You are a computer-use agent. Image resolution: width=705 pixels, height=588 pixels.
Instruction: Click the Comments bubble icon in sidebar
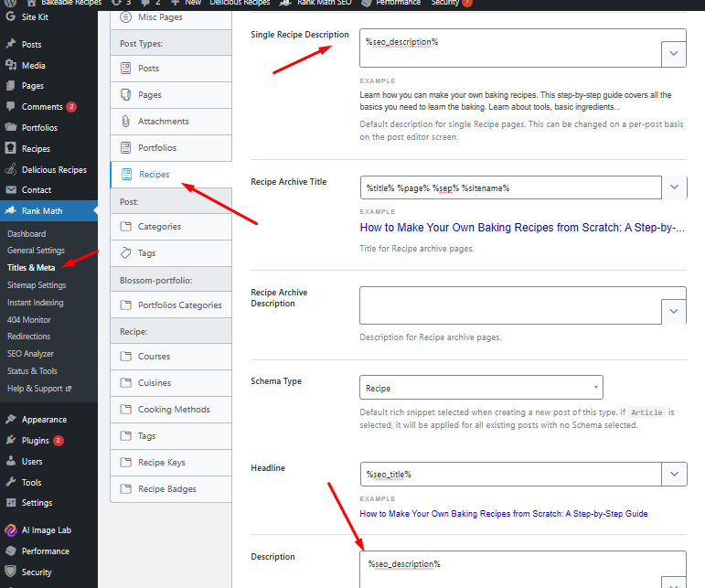point(11,107)
